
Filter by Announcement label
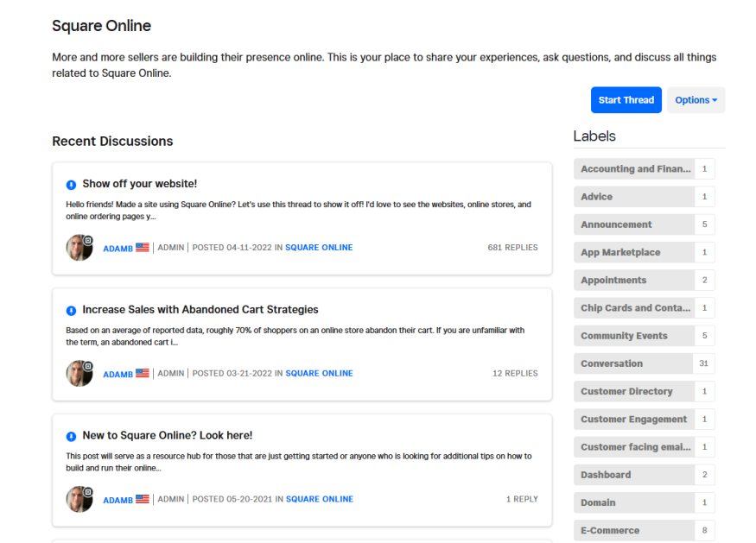pyautogui.click(x=634, y=224)
